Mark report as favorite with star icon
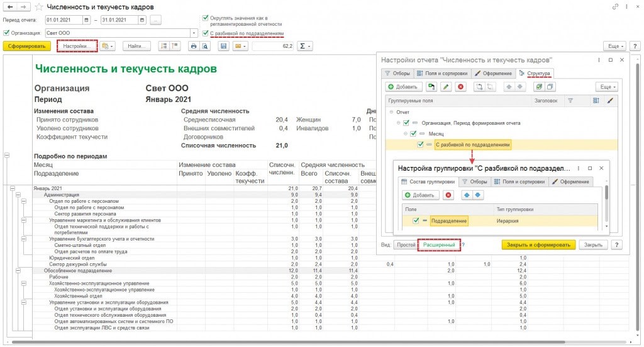 coord(38,7)
